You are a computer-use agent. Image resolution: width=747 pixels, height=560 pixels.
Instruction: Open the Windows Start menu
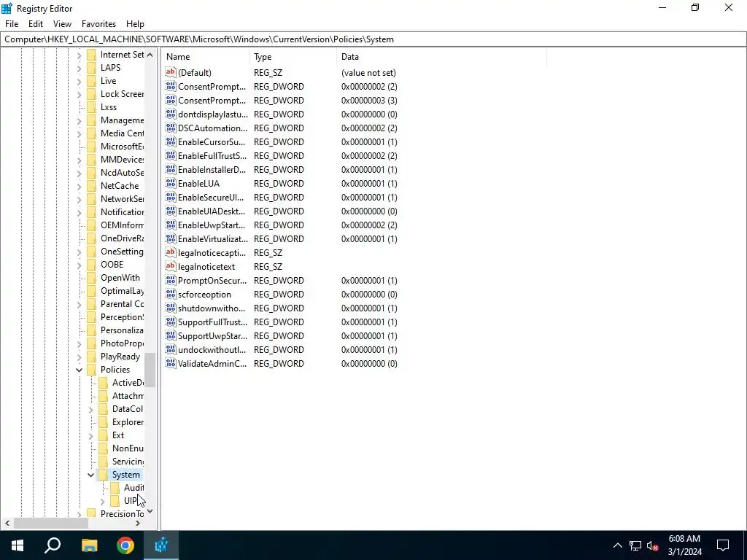(18, 545)
